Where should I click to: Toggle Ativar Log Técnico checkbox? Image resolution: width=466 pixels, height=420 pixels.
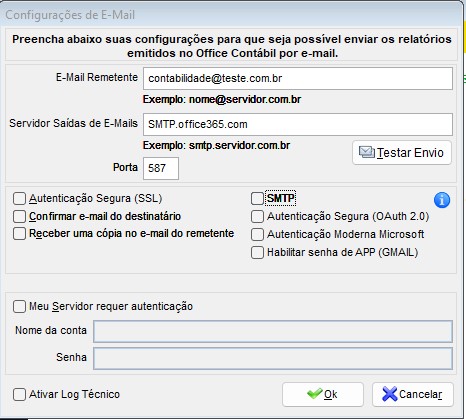[19, 394]
